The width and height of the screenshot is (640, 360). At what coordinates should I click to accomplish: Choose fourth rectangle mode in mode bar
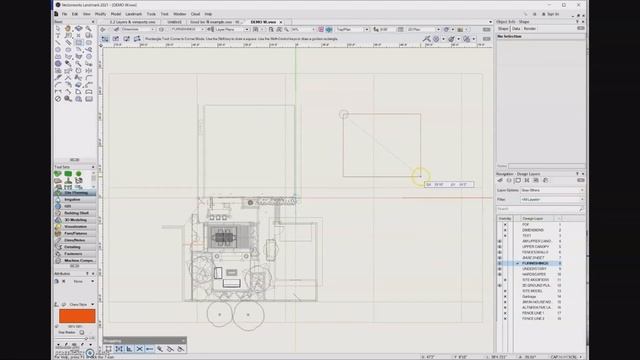click(x=137, y=39)
